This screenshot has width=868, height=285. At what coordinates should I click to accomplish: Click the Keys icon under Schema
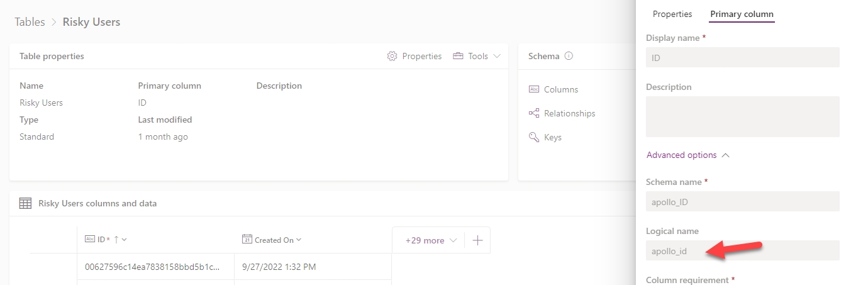coord(534,137)
